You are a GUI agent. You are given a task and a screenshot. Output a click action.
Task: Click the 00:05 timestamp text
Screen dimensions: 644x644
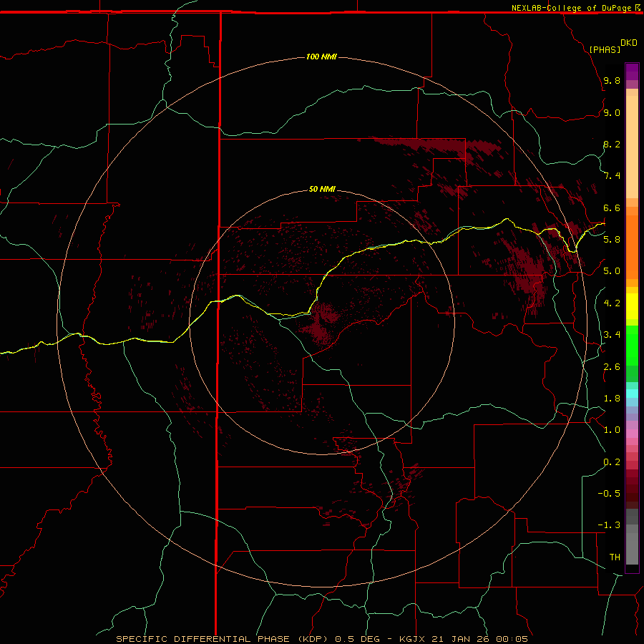[x=512, y=639]
